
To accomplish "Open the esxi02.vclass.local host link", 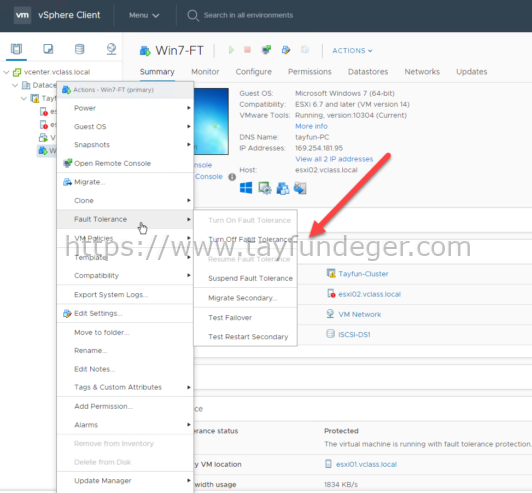I will [369, 294].
